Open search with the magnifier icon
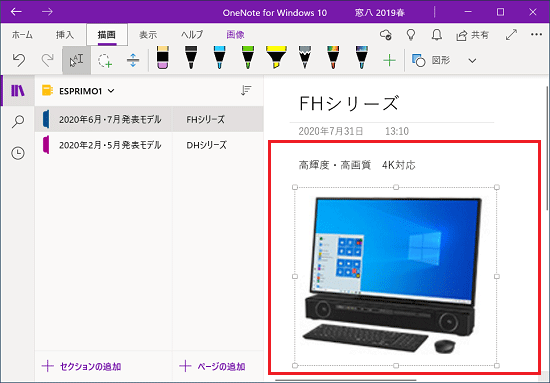Screen dimensions: 550x383 coord(18,122)
